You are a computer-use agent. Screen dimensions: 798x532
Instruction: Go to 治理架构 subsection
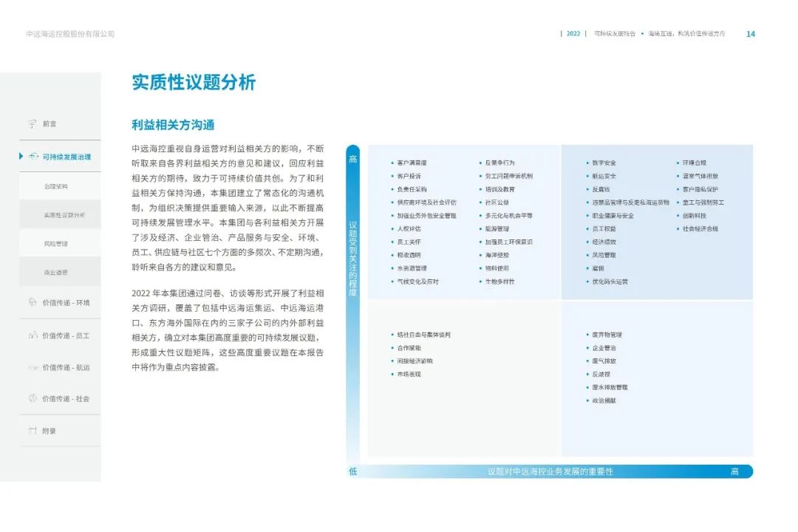pyautogui.click(x=55, y=186)
